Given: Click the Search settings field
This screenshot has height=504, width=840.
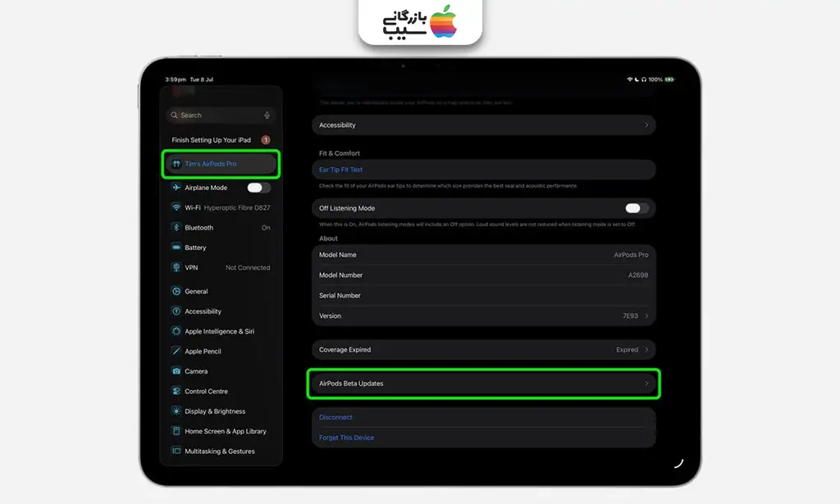Looking at the screenshot, I should pyautogui.click(x=221, y=115).
